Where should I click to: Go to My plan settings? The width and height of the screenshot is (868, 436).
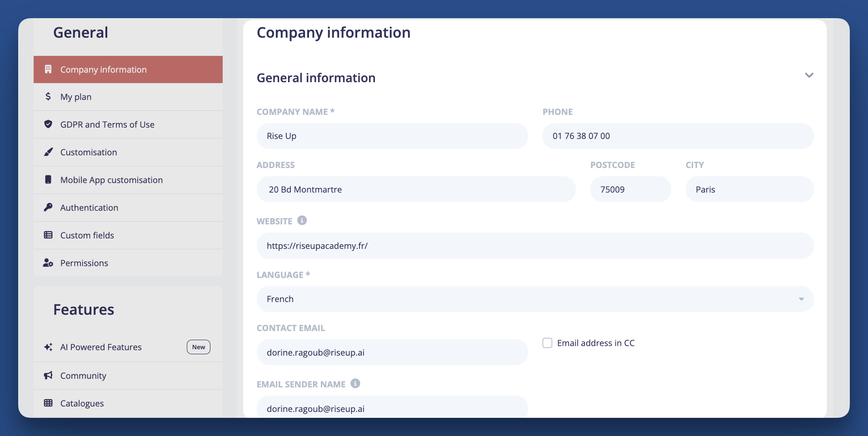point(128,97)
